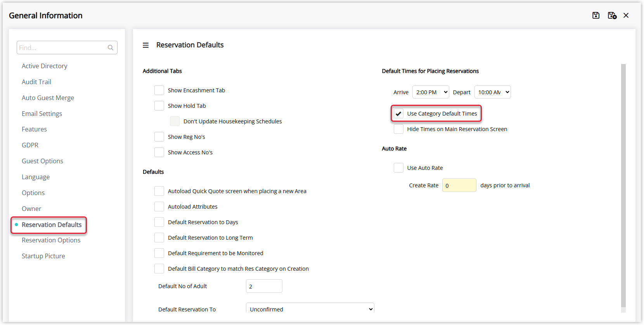
Task: Check Autoload Attributes option
Action: click(159, 207)
